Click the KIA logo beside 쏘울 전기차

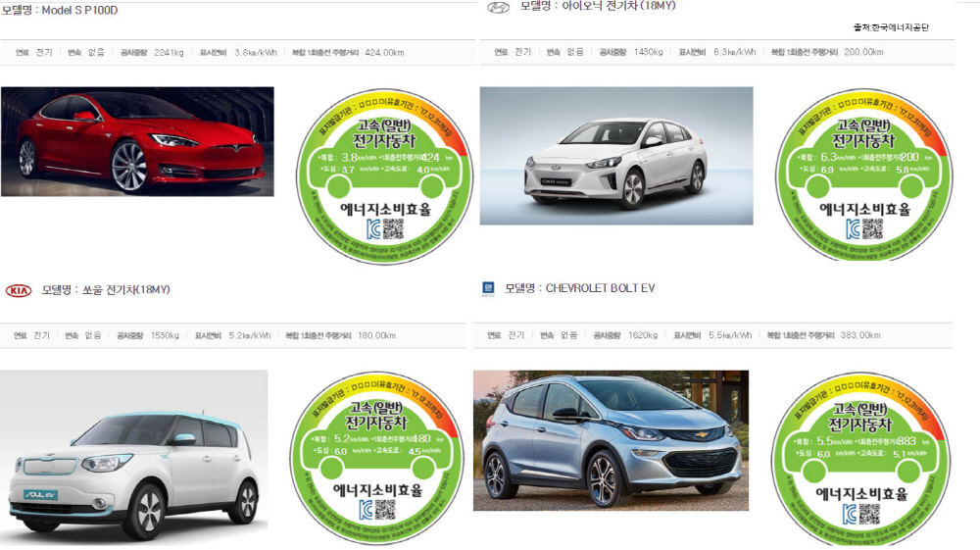click(19, 290)
